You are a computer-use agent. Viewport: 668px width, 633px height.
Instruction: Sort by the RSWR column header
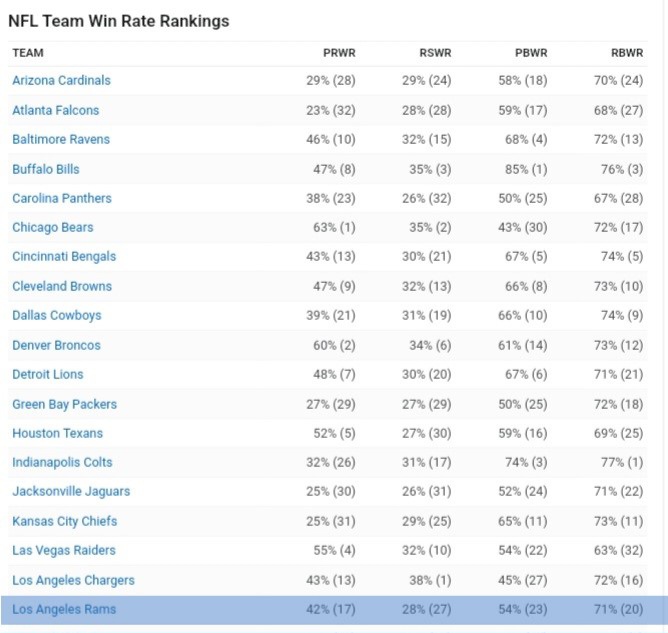click(435, 53)
